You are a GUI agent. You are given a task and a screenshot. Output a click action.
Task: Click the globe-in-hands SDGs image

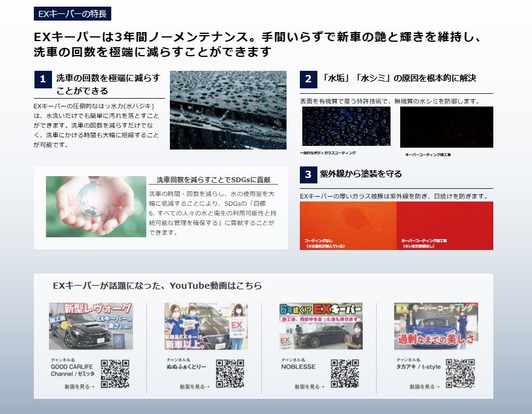tap(96, 206)
